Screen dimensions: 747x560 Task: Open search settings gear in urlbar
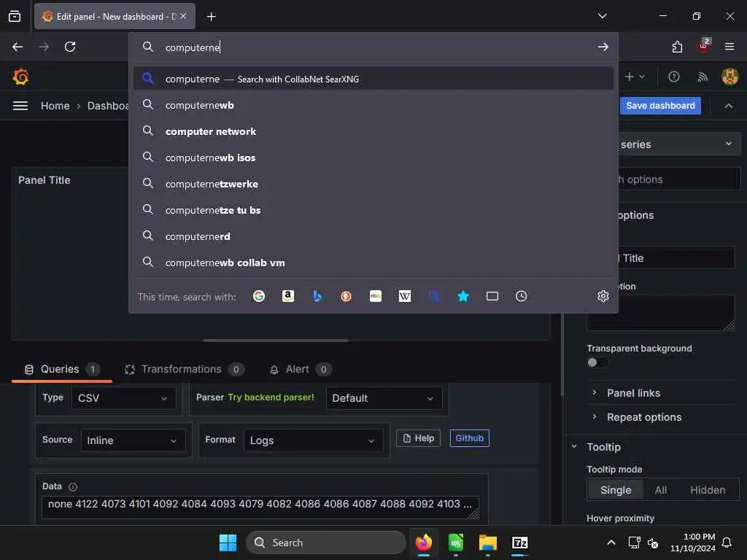[x=603, y=296]
